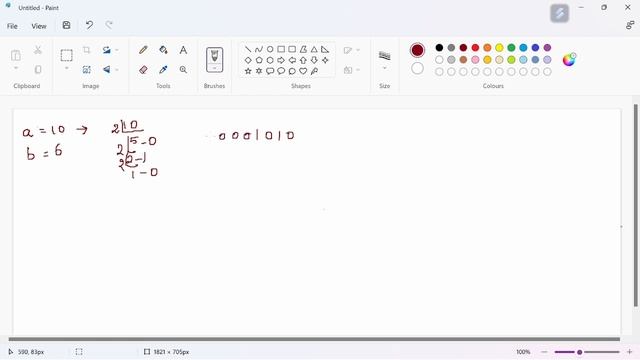
Task: Pick the Right arrow shape
Action: click(281, 60)
